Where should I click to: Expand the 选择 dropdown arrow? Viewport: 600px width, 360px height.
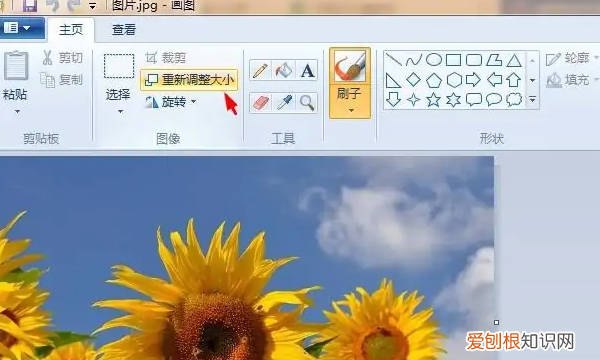click(x=120, y=112)
